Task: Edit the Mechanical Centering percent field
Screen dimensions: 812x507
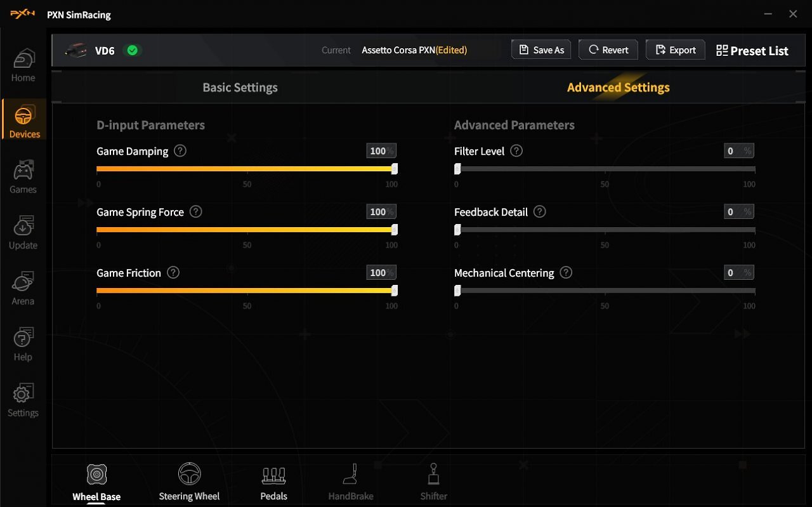Action: pos(739,273)
